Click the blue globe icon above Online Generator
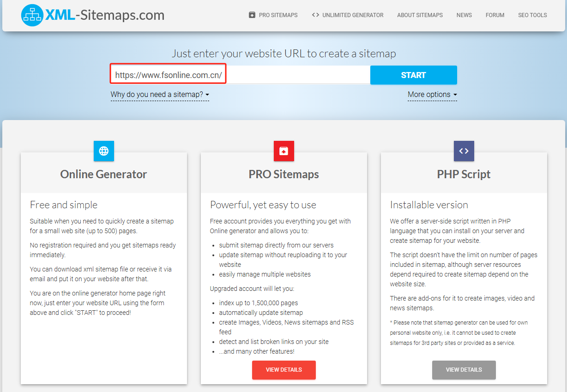This screenshot has height=392, width=567. (x=104, y=151)
